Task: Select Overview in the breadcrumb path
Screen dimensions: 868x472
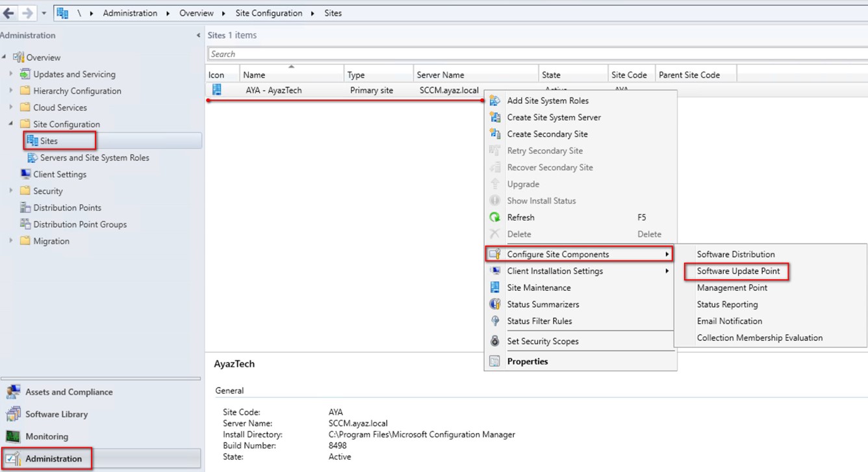Action: pos(196,13)
